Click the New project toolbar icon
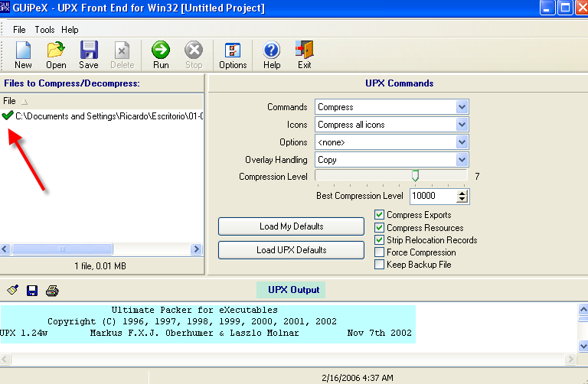This screenshot has width=588, height=384. click(x=23, y=51)
